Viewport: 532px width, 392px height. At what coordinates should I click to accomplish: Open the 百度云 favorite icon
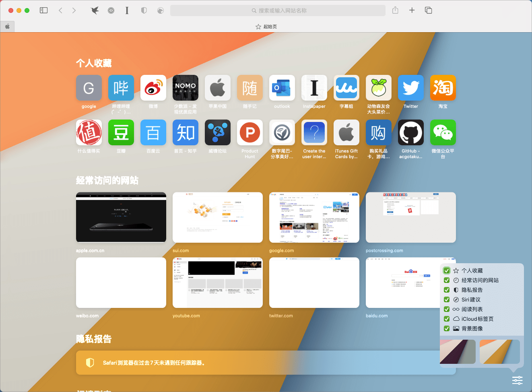click(153, 132)
